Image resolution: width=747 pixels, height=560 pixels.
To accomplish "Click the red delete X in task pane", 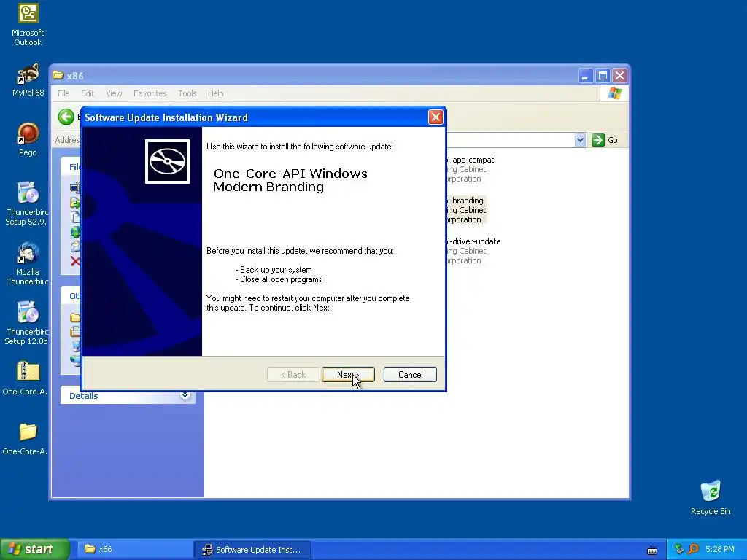I will (75, 261).
